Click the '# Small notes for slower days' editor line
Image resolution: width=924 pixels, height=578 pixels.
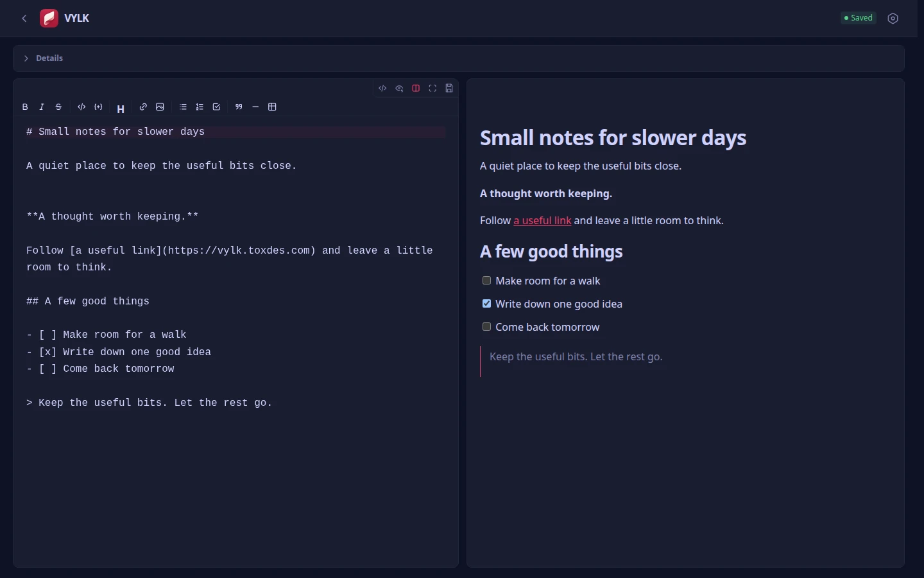pyautogui.click(x=236, y=132)
